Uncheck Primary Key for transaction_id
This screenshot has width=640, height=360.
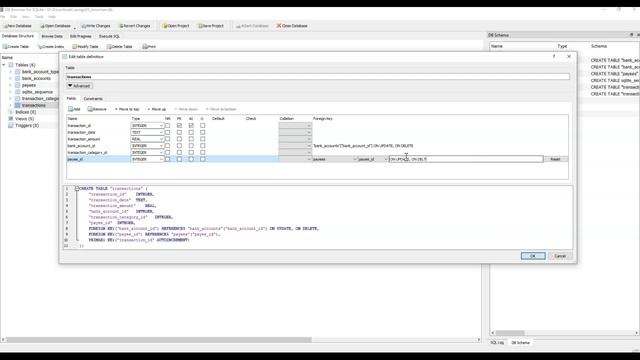click(x=179, y=126)
